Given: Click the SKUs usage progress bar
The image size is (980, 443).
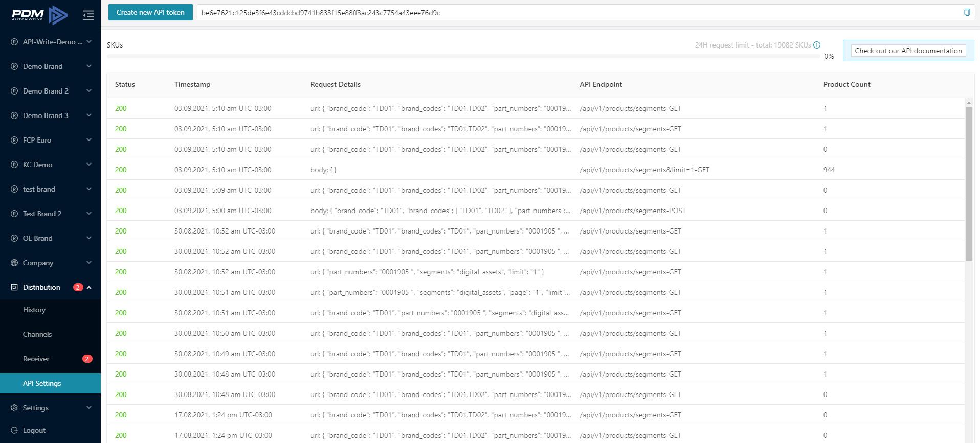Looking at the screenshot, I should click(x=463, y=56).
